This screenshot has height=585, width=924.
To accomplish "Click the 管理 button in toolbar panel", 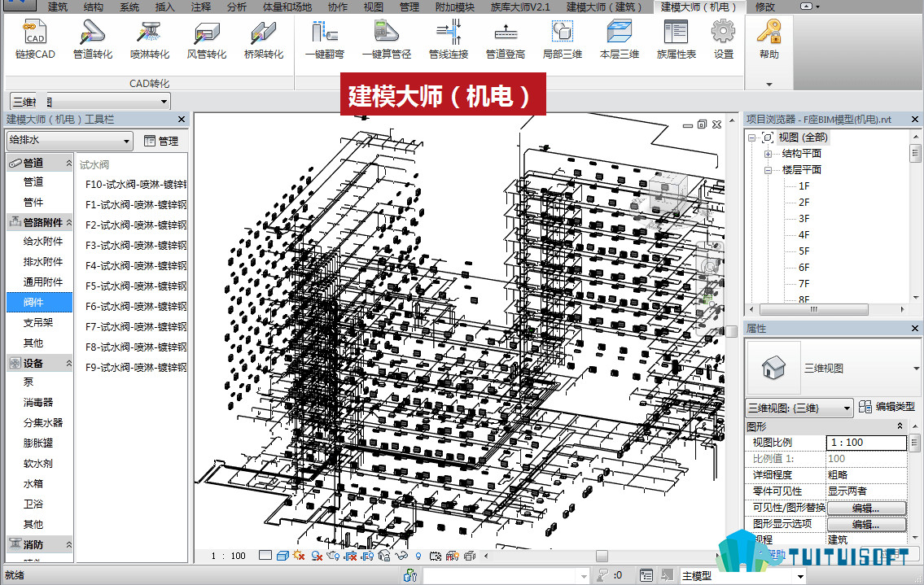I will pos(161,141).
